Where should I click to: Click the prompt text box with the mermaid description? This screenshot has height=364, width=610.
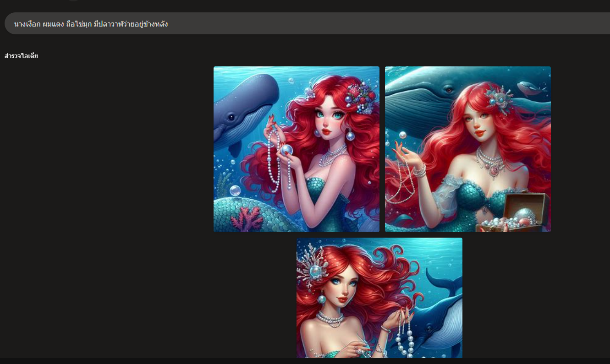[302, 24]
